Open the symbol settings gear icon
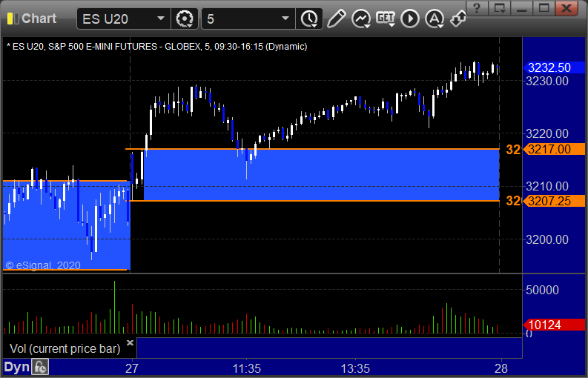588x378 pixels. 185,19
